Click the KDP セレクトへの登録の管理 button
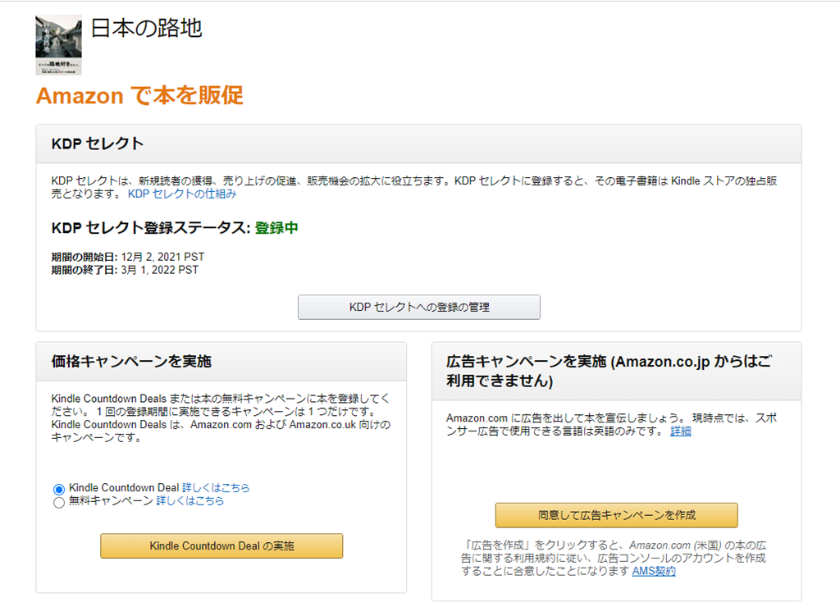Viewport: 840px width, 616px height. pyautogui.click(x=419, y=307)
